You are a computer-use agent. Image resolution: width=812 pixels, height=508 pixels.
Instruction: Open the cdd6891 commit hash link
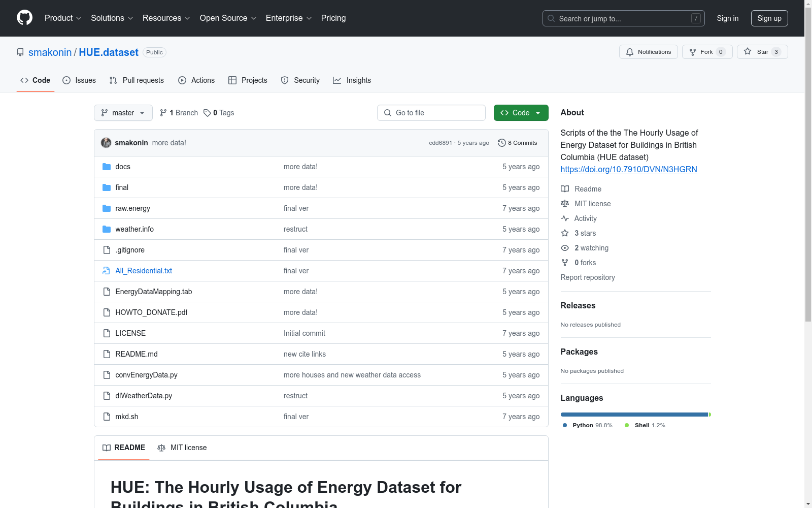441,143
